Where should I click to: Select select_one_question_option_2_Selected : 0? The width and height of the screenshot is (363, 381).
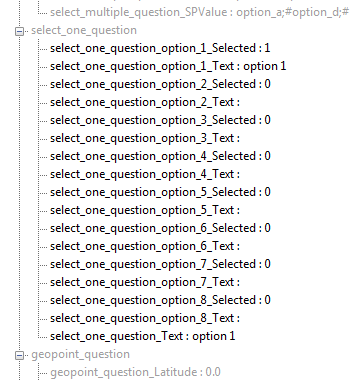[160, 84]
